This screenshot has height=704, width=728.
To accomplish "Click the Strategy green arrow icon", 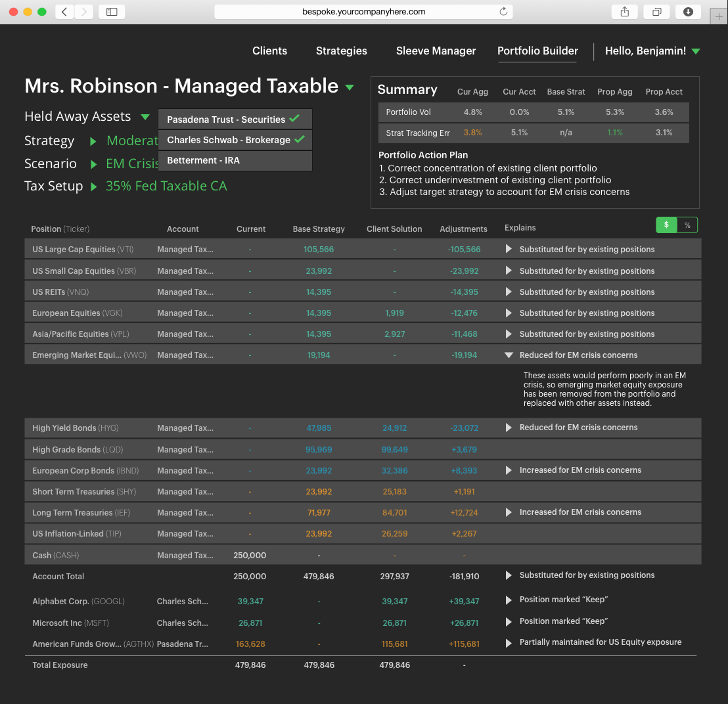I will 93,141.
